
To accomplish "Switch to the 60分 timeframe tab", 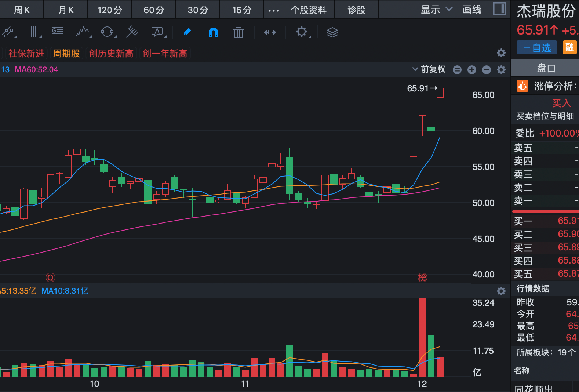I will click(x=153, y=10).
